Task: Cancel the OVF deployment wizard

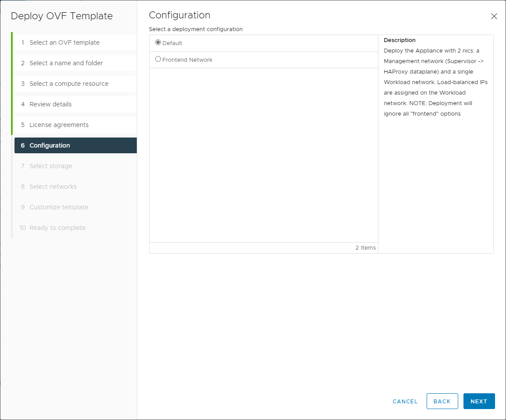Action: (x=405, y=401)
